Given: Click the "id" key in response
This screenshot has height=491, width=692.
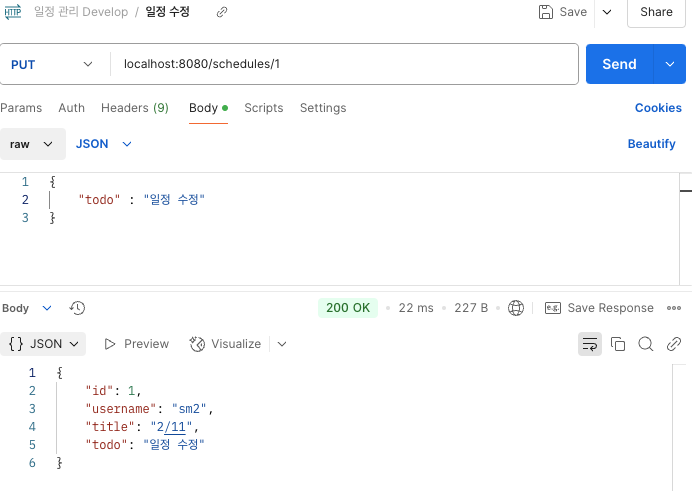Looking at the screenshot, I should pyautogui.click(x=99, y=390).
